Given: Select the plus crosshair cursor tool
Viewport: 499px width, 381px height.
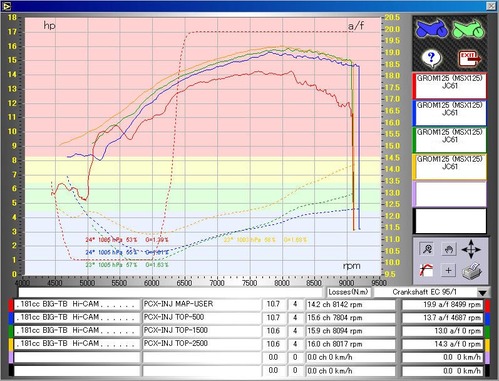Looking at the screenshot, I should pos(448,270).
